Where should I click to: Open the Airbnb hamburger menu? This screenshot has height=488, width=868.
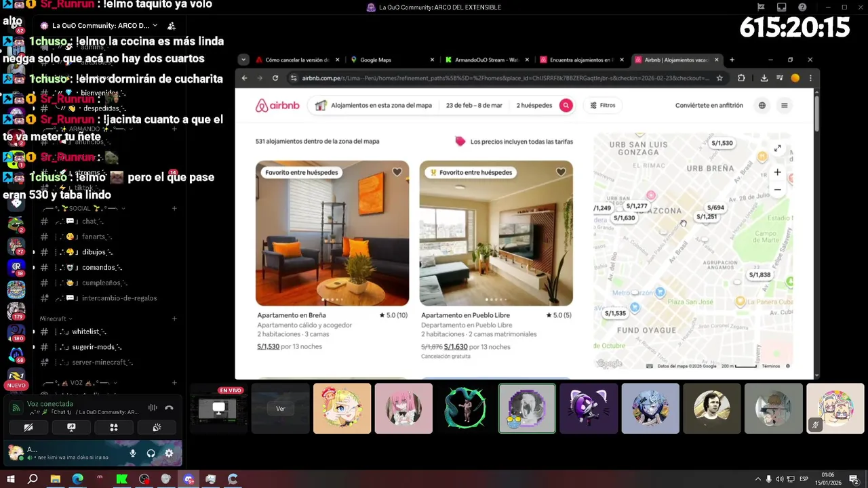tap(784, 105)
